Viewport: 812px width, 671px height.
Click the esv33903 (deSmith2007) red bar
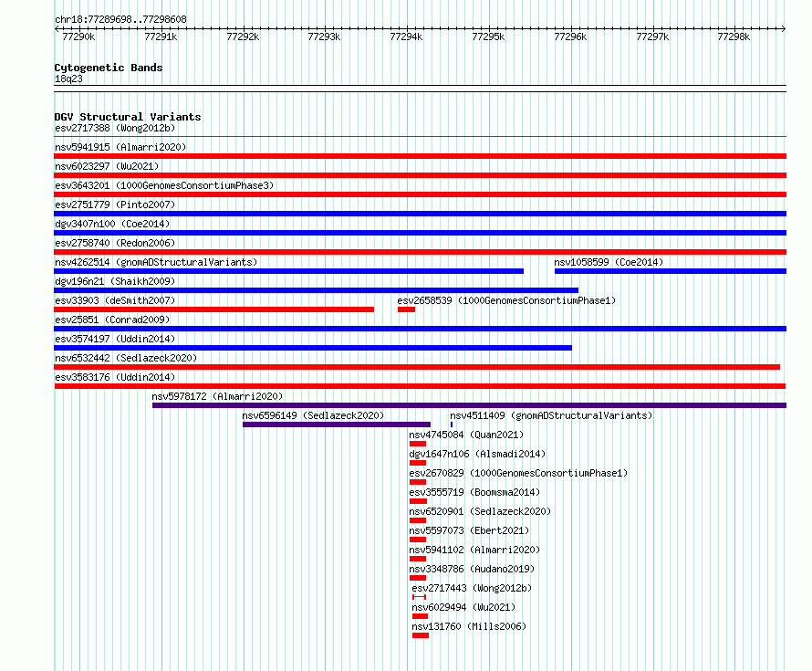point(213,309)
